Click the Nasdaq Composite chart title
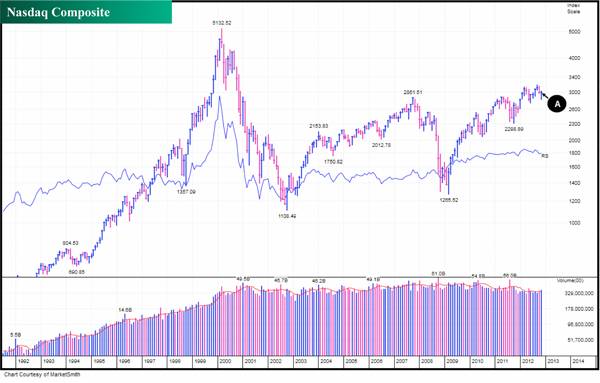 point(59,12)
